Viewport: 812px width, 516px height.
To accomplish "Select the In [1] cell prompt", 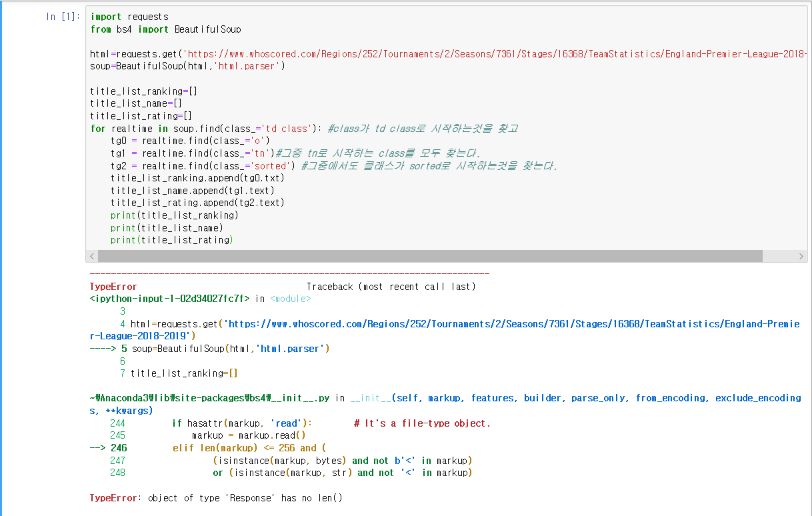I will (x=61, y=17).
